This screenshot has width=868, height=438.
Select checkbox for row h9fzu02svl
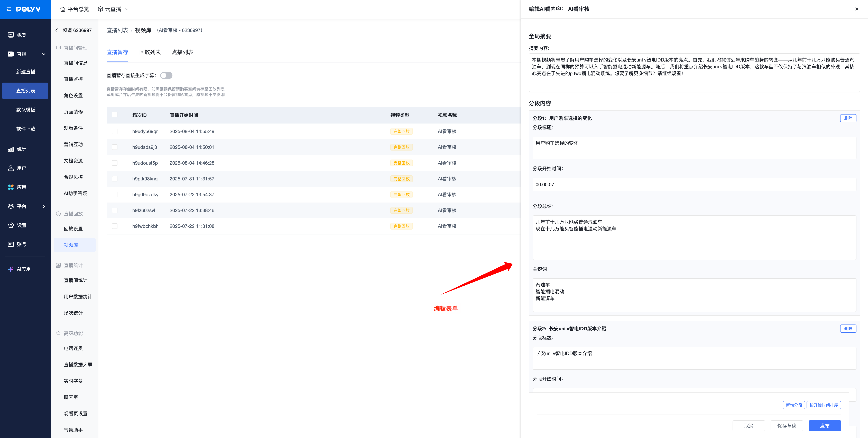point(115,210)
